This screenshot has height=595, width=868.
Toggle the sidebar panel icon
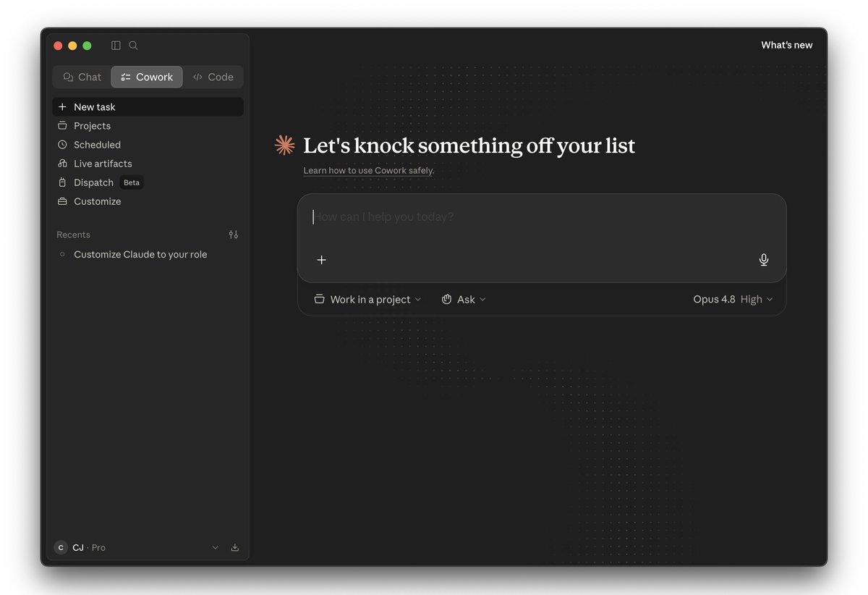tap(116, 46)
